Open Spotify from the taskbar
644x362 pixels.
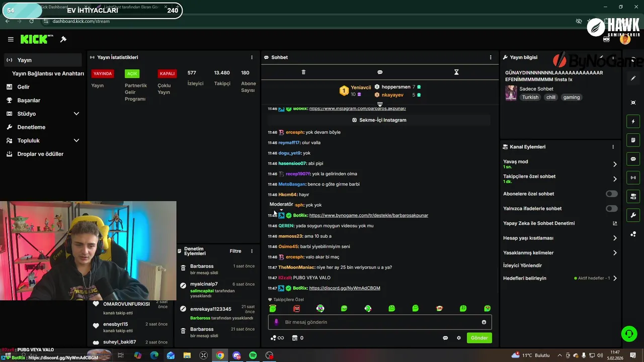click(253, 355)
